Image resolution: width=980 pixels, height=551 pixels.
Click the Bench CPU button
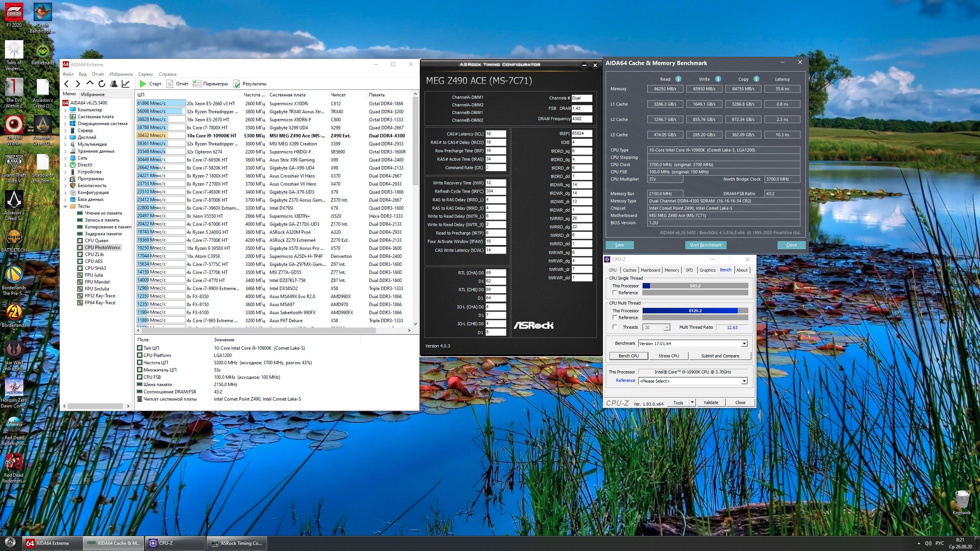[629, 356]
